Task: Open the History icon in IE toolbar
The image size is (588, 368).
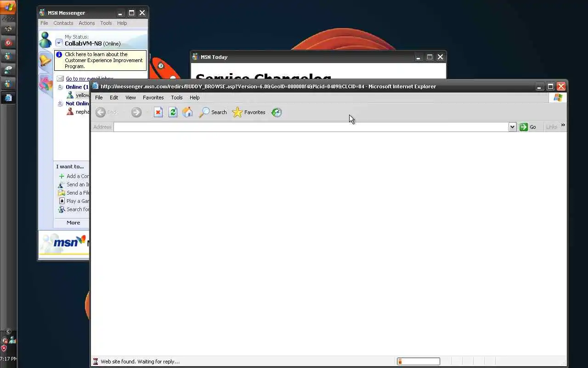Action: click(x=277, y=112)
